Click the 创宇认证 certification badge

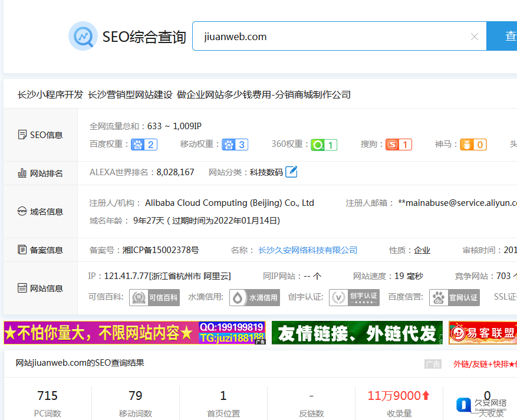point(354,297)
